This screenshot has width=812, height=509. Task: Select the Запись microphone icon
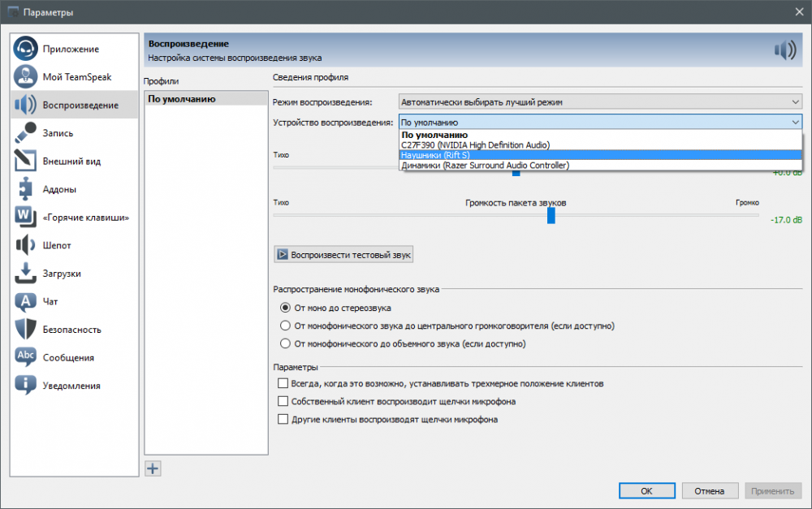coord(26,133)
